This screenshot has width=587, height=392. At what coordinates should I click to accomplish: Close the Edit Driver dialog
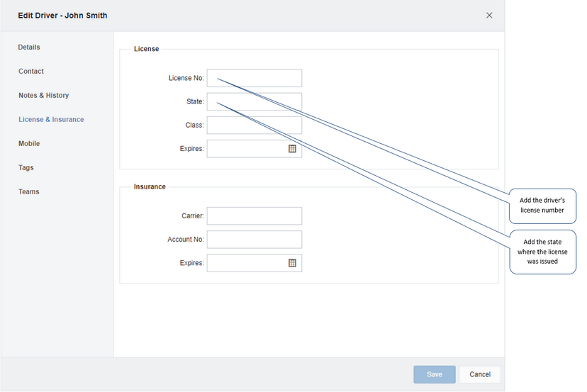tap(489, 16)
